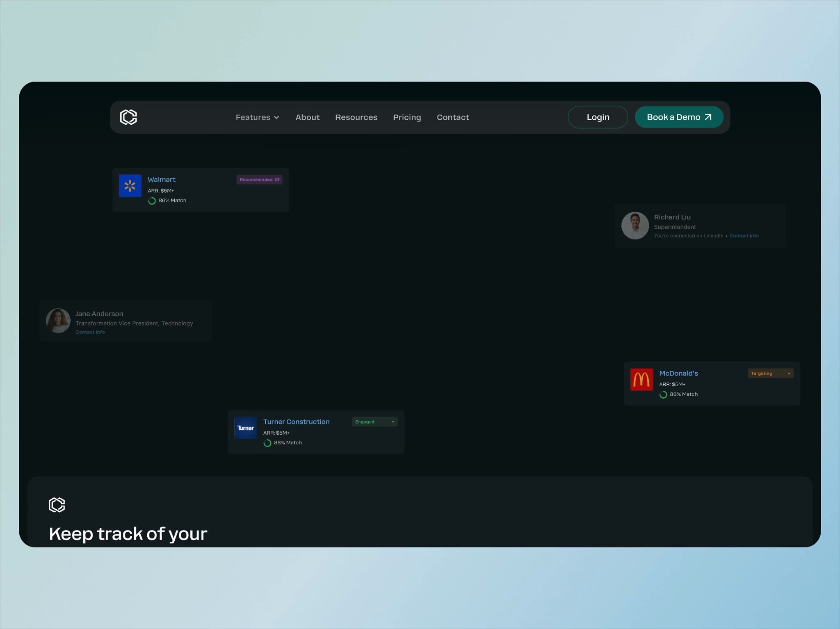The width and height of the screenshot is (840, 629).
Task: Click the Turner Construction logo tile
Action: tap(245, 428)
